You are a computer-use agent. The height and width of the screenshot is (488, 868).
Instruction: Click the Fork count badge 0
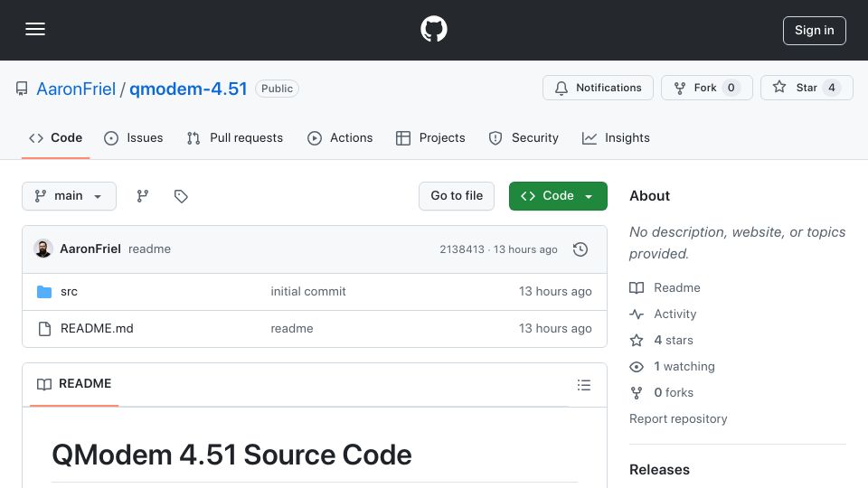731,88
